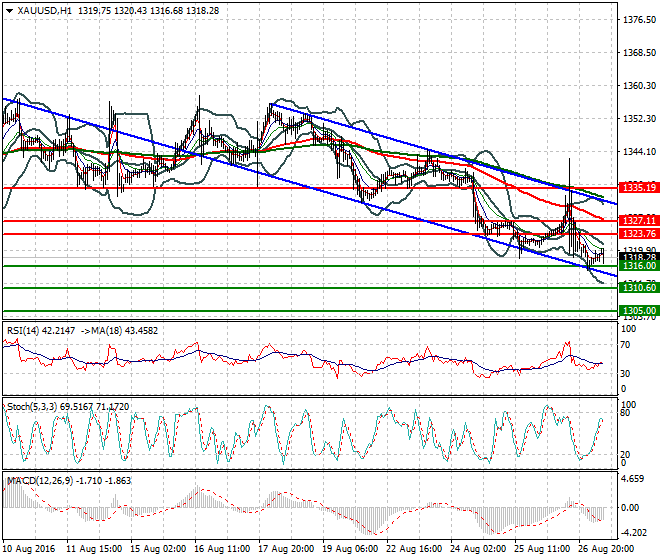
Task: Click the red 1323.76 price label
Action: (639, 234)
